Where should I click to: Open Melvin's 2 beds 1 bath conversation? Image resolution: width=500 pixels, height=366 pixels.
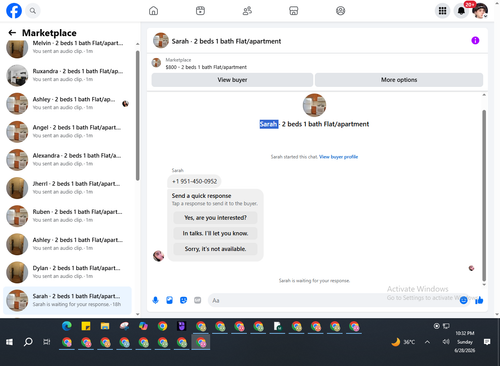pos(67,47)
